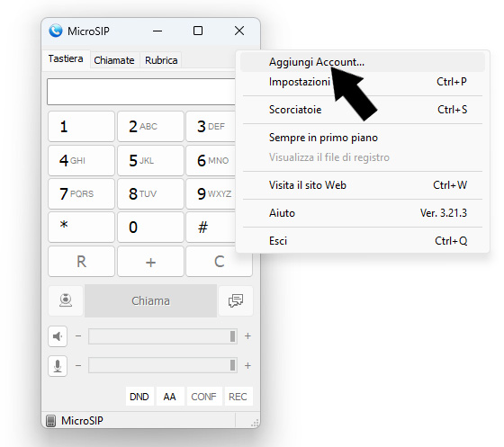This screenshot has height=447, width=504.
Task: Dial key 5 JKL
Action: tap(151, 160)
